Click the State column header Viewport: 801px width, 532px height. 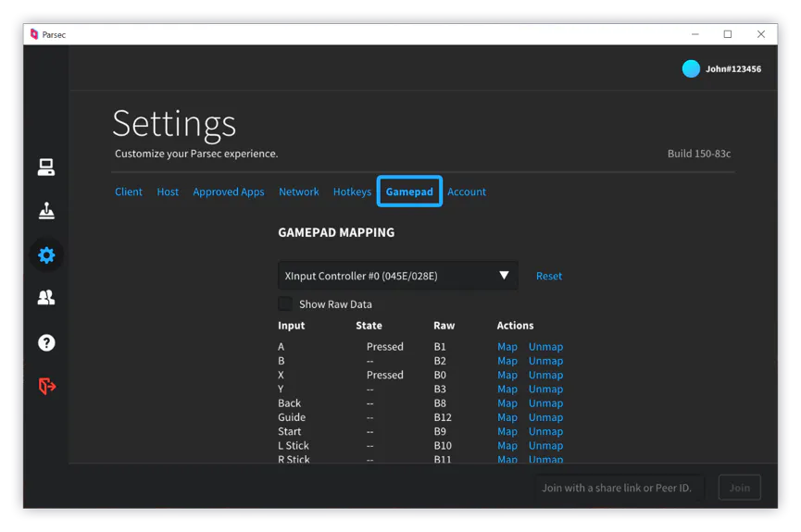pos(369,326)
